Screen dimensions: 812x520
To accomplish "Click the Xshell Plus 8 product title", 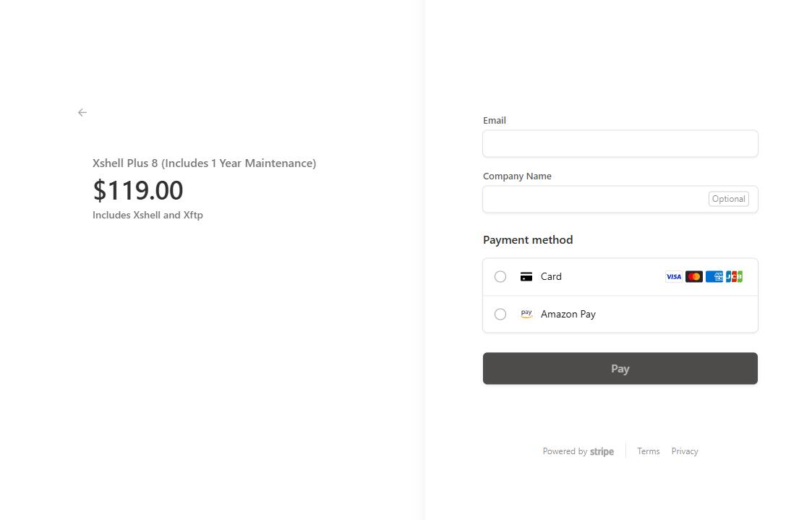I will click(204, 163).
